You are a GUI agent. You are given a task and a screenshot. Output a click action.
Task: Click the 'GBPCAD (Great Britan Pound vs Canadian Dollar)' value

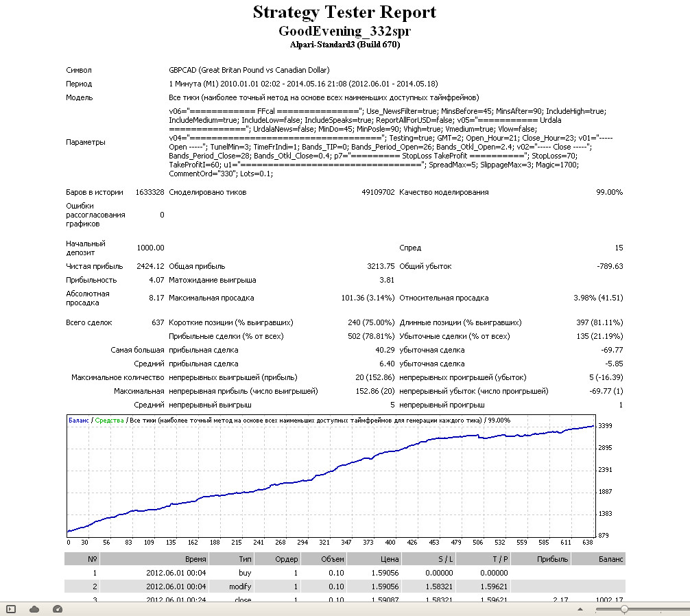249,70
